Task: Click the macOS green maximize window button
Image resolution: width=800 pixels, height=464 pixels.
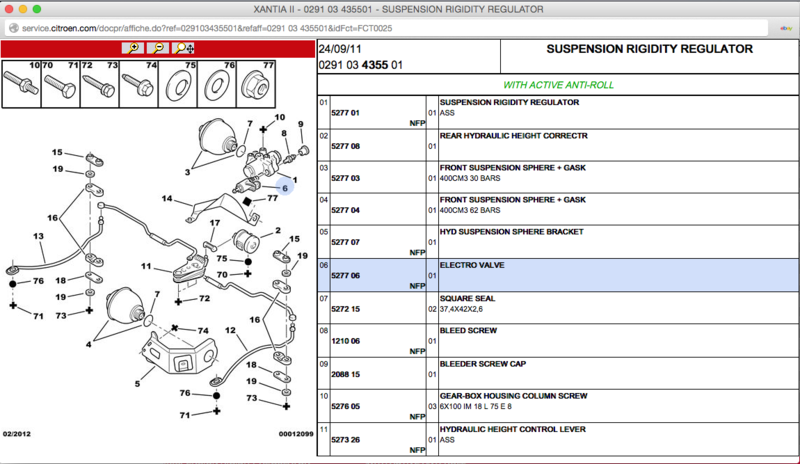Action: 37,9
